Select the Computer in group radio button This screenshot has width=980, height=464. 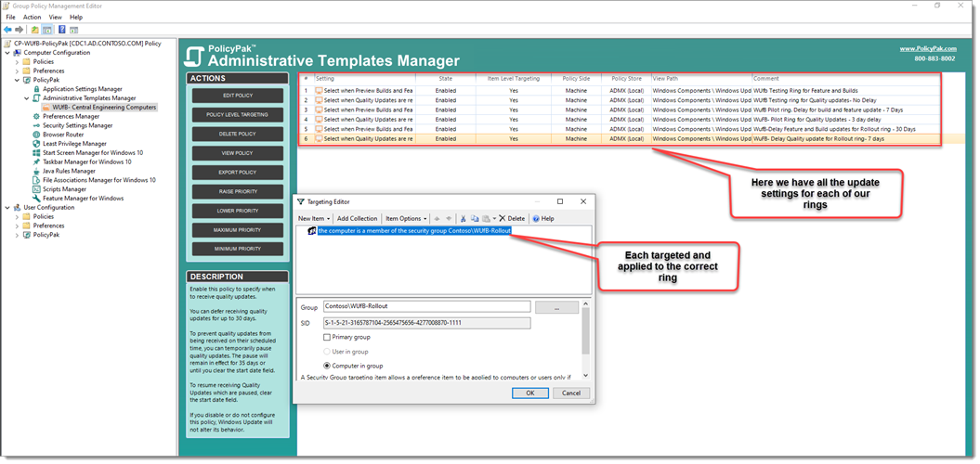pyautogui.click(x=327, y=366)
